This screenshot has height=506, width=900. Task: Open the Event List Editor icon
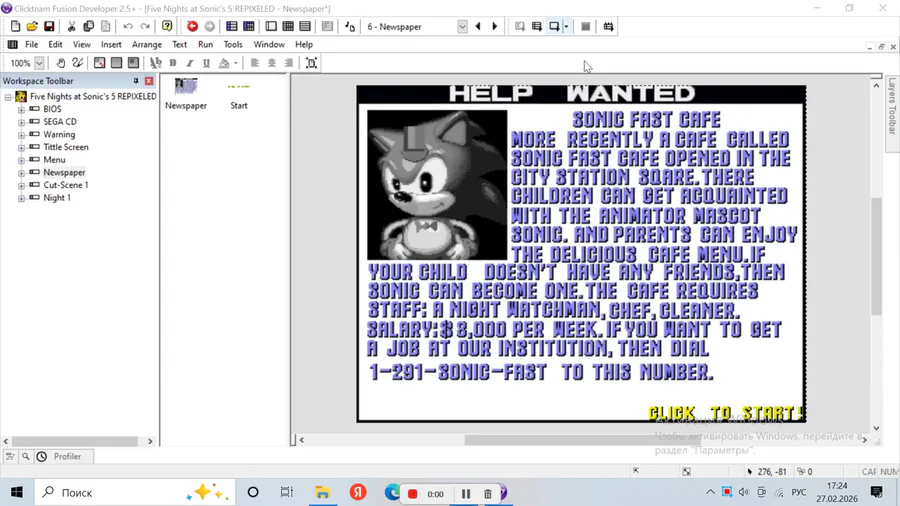tap(305, 26)
